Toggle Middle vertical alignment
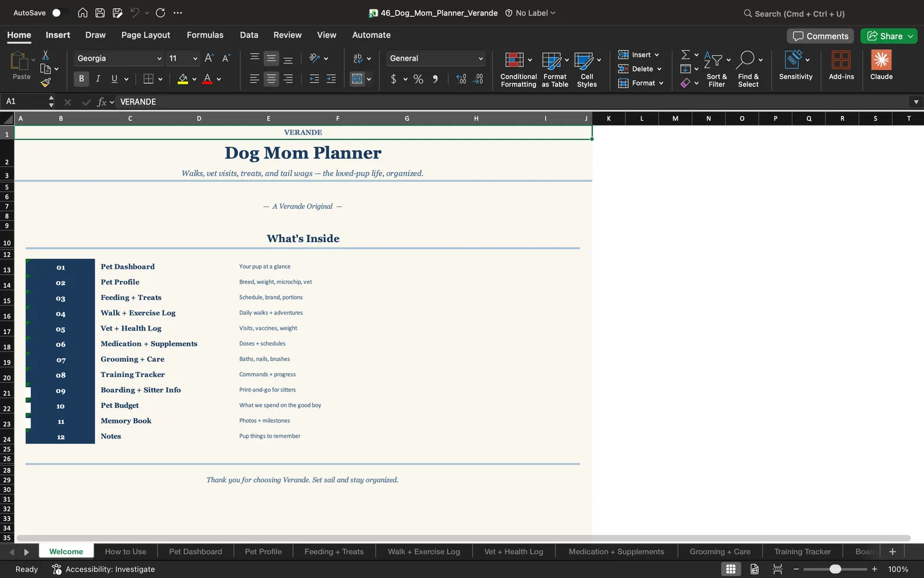The height and width of the screenshot is (578, 924). [x=271, y=58]
